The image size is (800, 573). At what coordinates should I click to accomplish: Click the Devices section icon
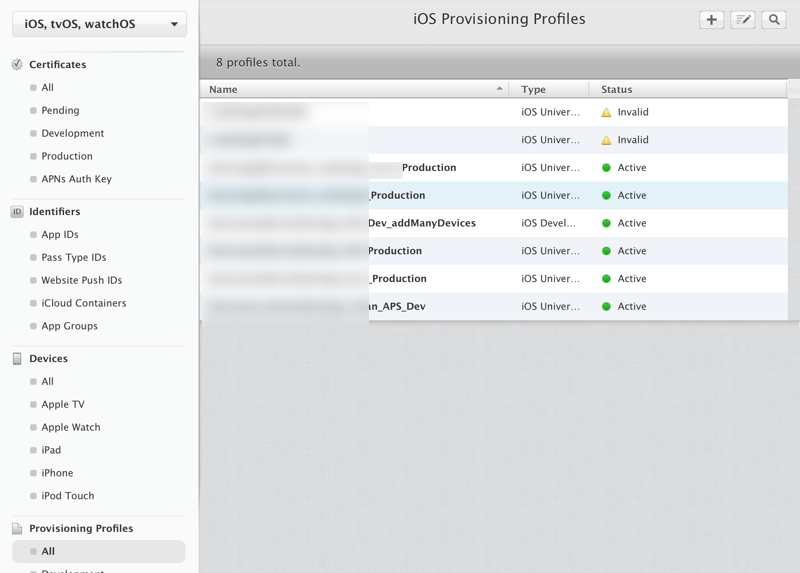click(x=17, y=358)
